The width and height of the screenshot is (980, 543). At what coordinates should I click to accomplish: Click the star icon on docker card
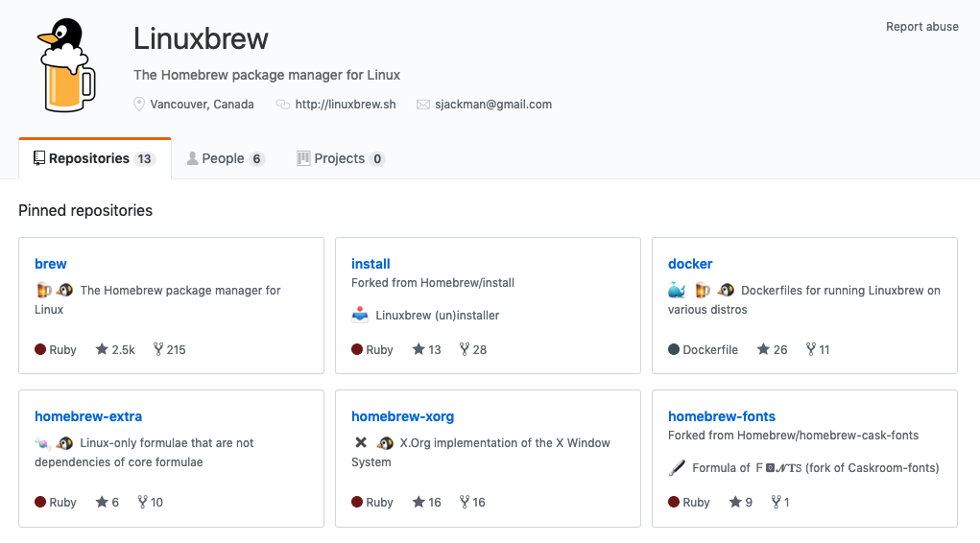tap(763, 348)
